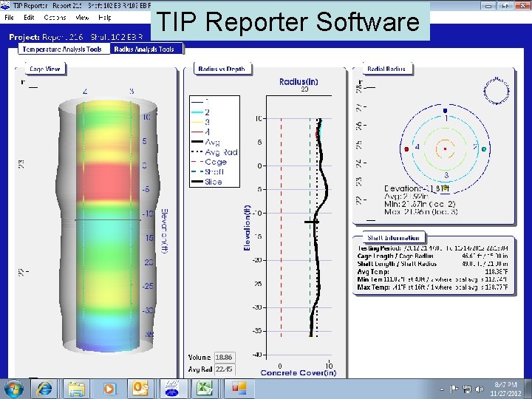532x399 pixels.
Task: Open Excel from the taskbar
Action: pos(205,389)
